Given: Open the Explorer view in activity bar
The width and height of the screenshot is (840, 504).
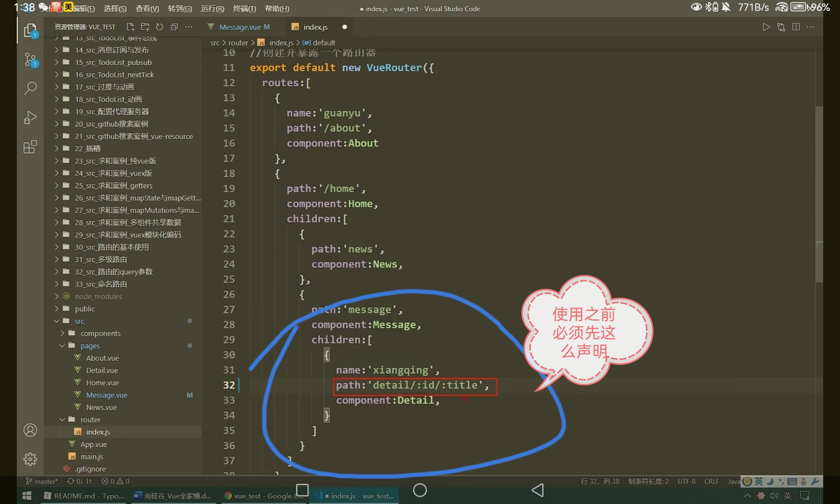Looking at the screenshot, I should [x=30, y=31].
